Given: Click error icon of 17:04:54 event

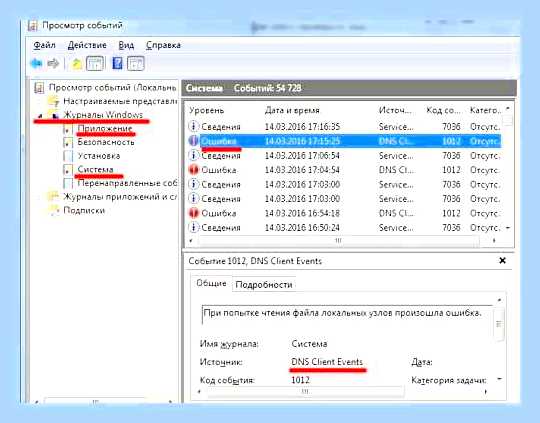Looking at the screenshot, I should tap(194, 170).
